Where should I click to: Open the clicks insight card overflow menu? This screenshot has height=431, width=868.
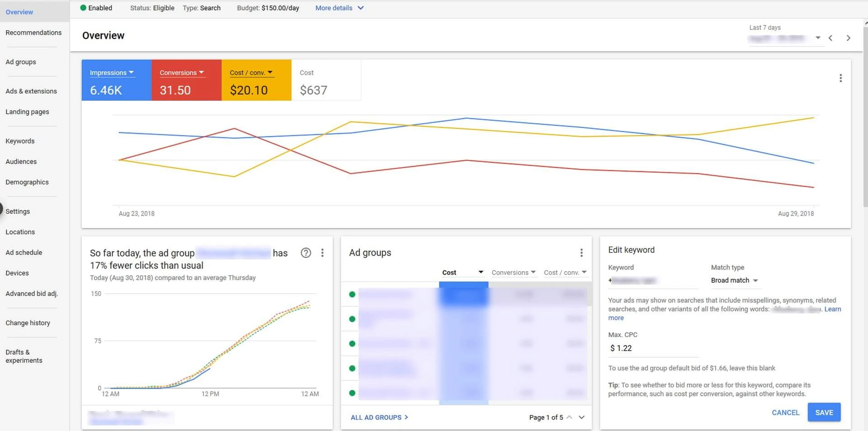pos(322,253)
